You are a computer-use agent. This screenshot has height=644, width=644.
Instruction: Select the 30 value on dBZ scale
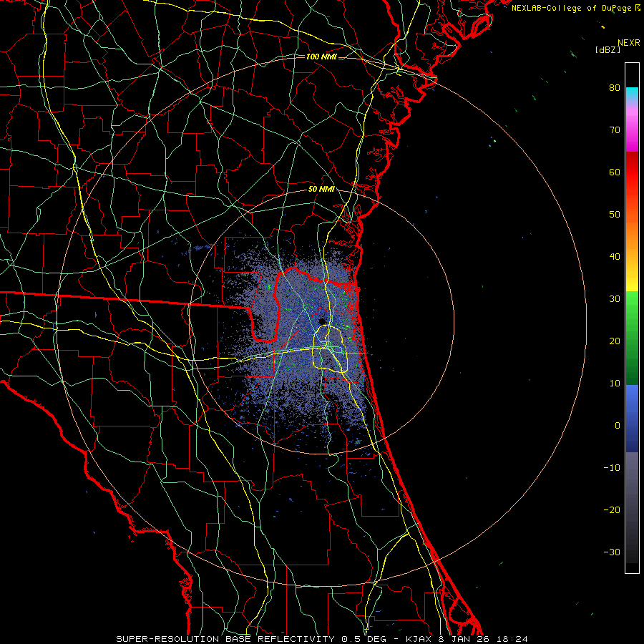(615, 299)
